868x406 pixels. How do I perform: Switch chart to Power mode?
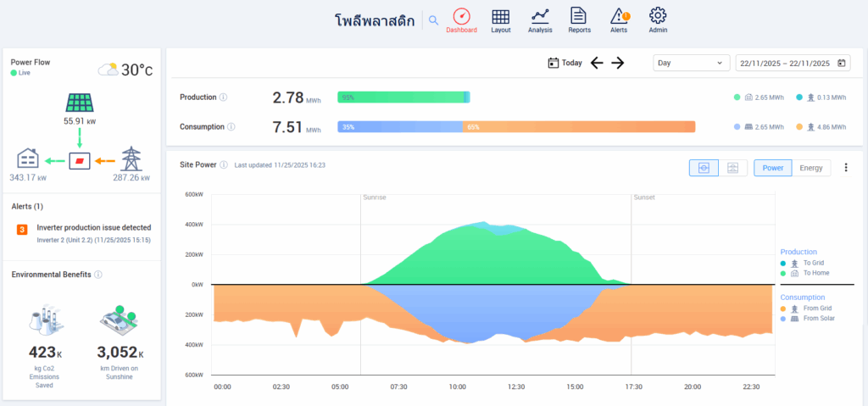pos(772,168)
